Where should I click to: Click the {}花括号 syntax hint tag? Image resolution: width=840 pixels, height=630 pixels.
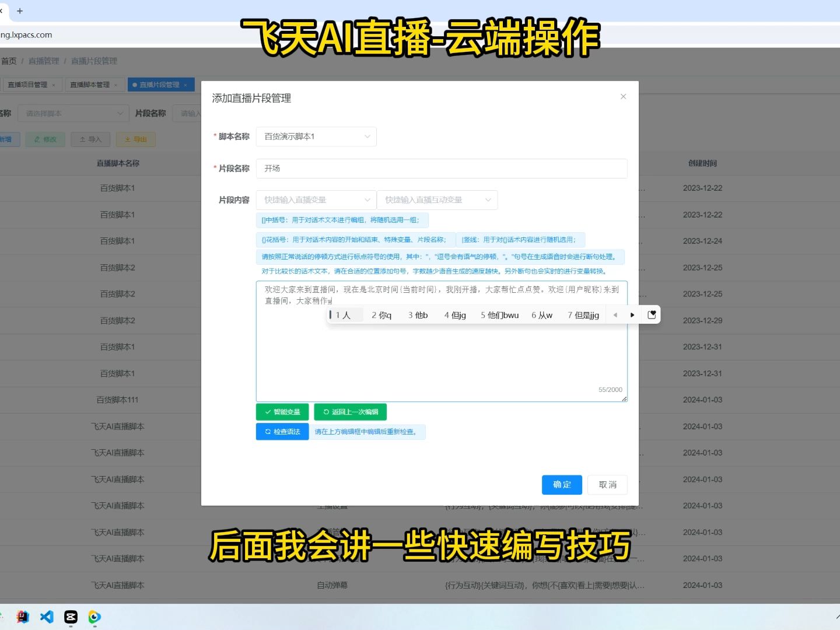coord(355,240)
